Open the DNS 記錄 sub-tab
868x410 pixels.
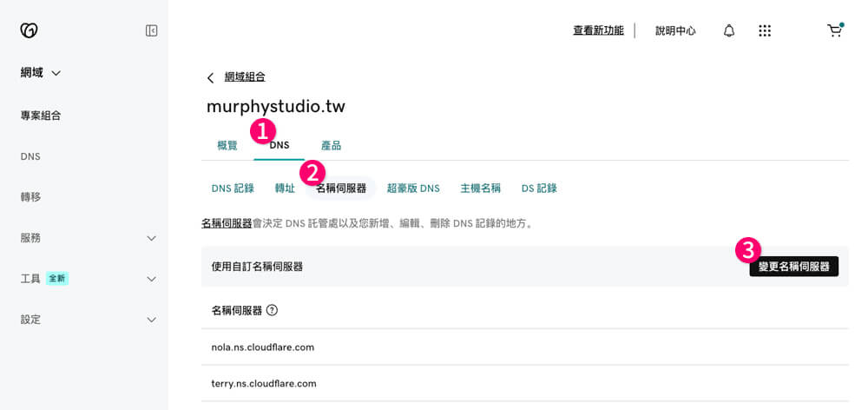(233, 188)
